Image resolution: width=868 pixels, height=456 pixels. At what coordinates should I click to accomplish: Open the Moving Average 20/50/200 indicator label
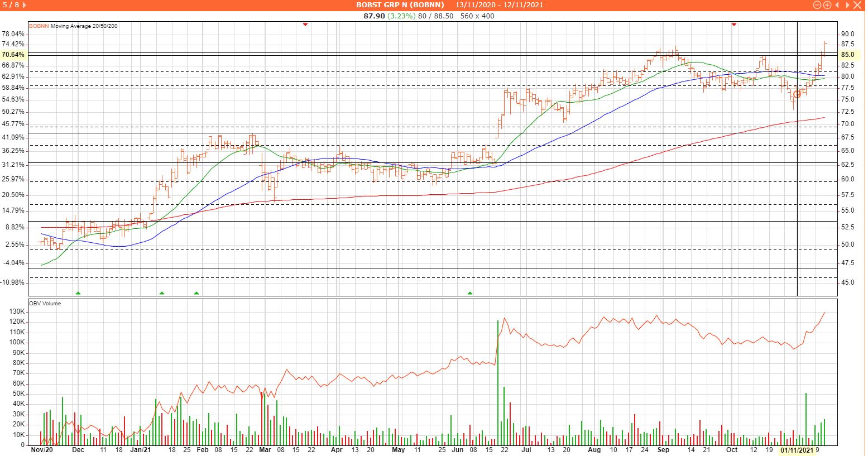point(84,26)
